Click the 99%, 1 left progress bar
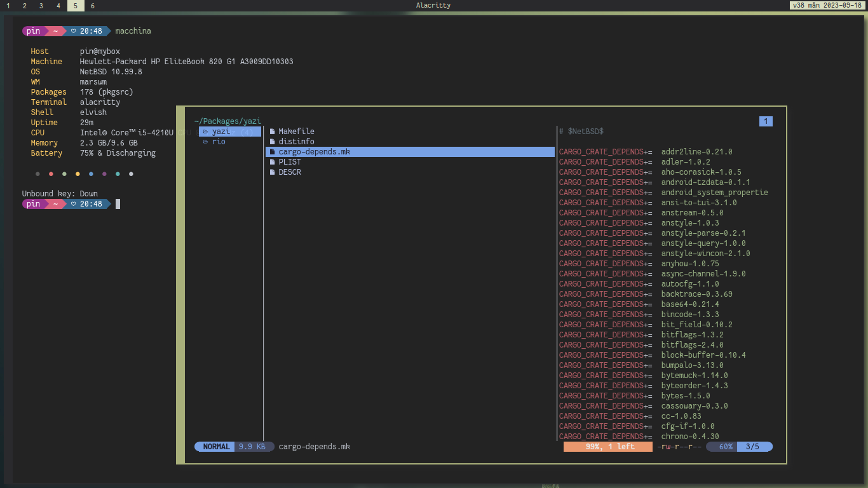The image size is (868, 488). (607, 446)
